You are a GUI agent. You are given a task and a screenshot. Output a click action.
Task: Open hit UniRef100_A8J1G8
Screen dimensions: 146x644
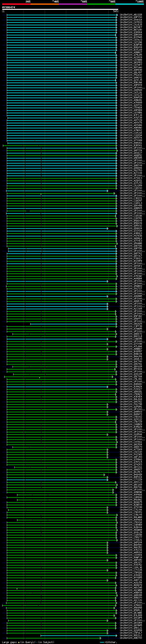131,15
